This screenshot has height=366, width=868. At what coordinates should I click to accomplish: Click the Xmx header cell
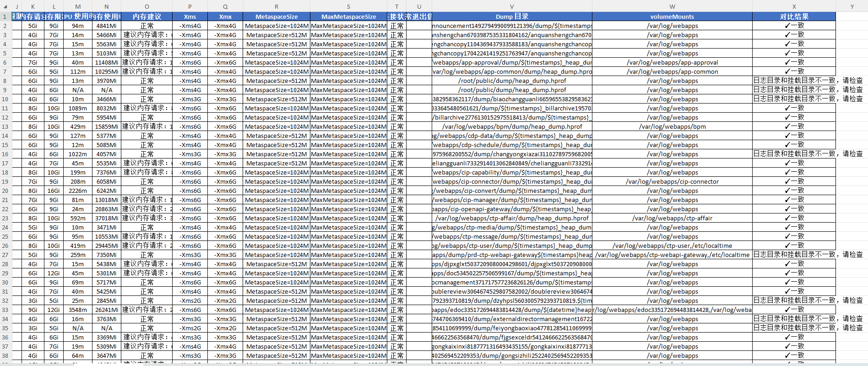click(x=225, y=16)
